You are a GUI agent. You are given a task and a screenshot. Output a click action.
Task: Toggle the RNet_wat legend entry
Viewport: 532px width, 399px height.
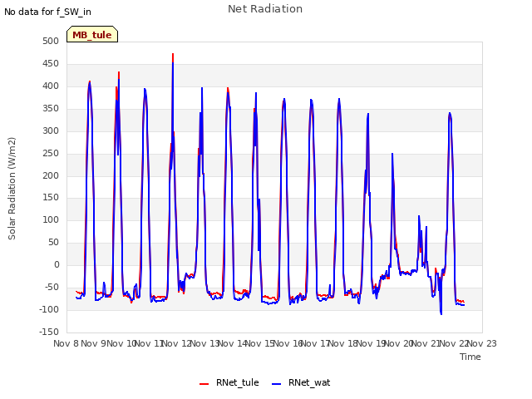click(301, 382)
